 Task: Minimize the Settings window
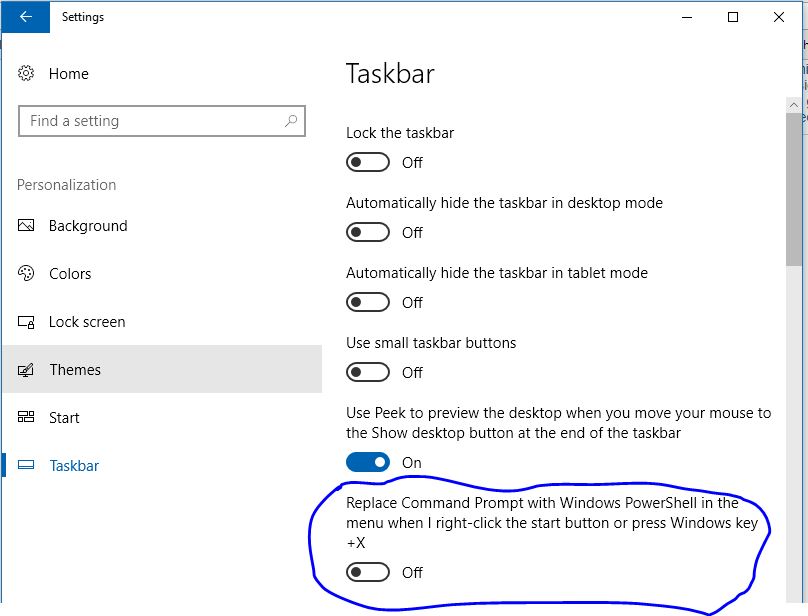pos(687,17)
